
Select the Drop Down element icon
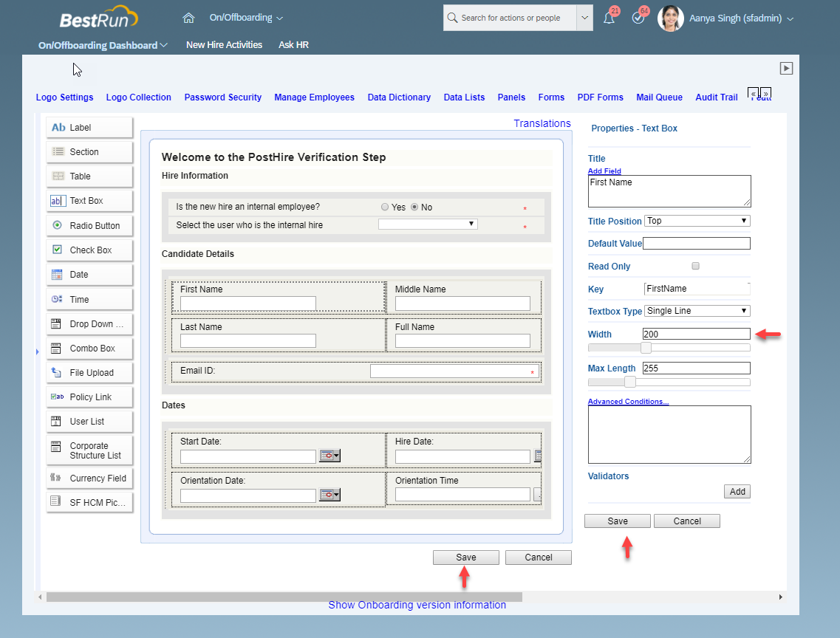[x=55, y=324]
